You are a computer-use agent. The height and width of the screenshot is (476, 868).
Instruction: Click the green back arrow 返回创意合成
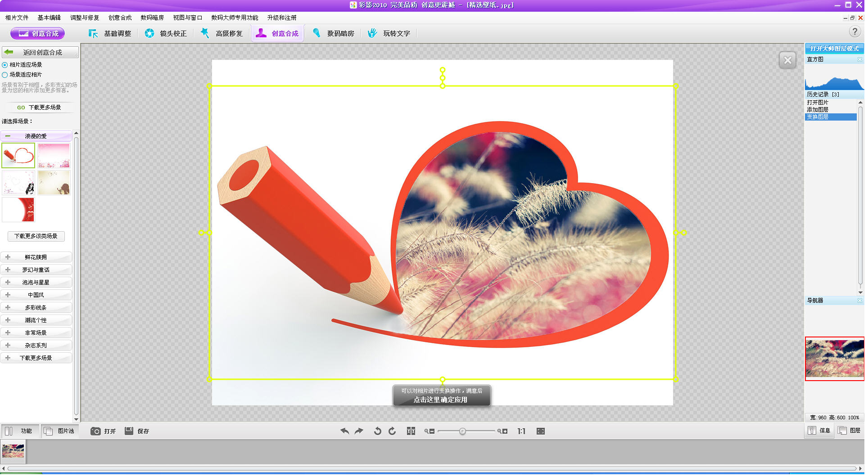[x=40, y=53]
